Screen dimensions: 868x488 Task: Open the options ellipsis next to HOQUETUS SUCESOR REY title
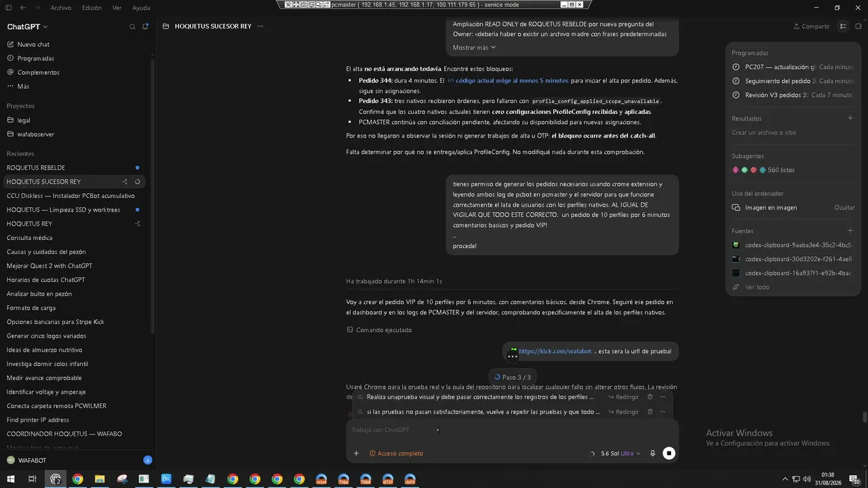260,26
